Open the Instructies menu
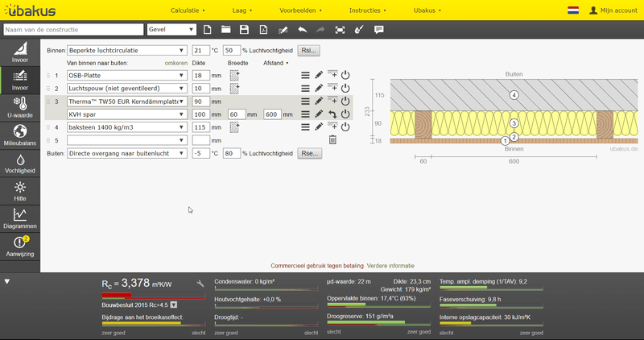This screenshot has height=340, width=644. 368,10
